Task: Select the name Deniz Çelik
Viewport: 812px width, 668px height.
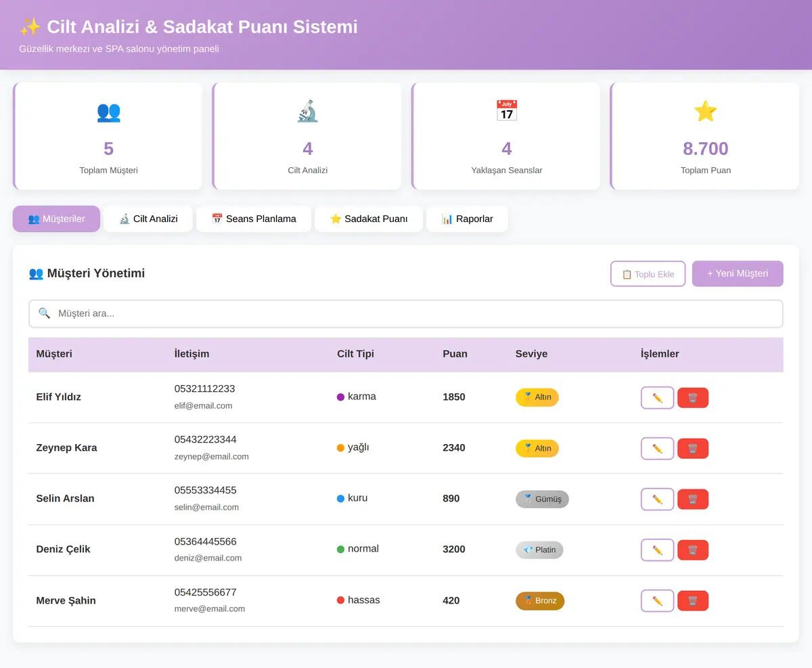Action: [x=63, y=550]
